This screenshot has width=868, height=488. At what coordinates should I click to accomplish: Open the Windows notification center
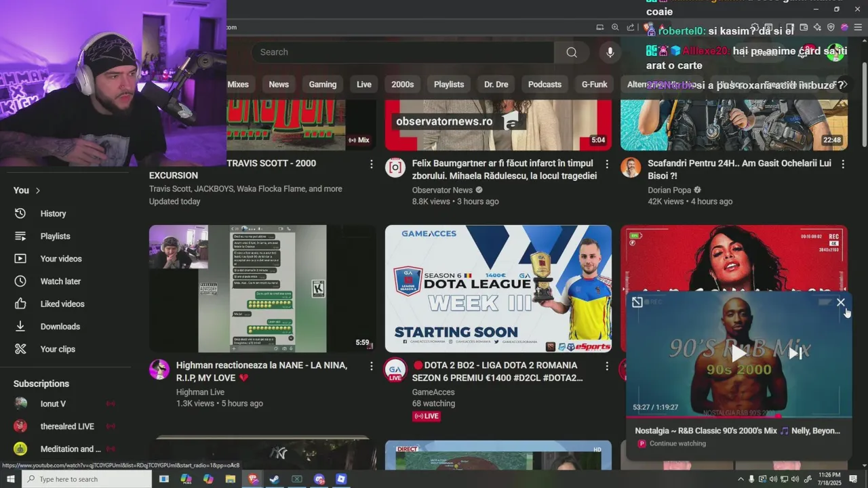854,479
